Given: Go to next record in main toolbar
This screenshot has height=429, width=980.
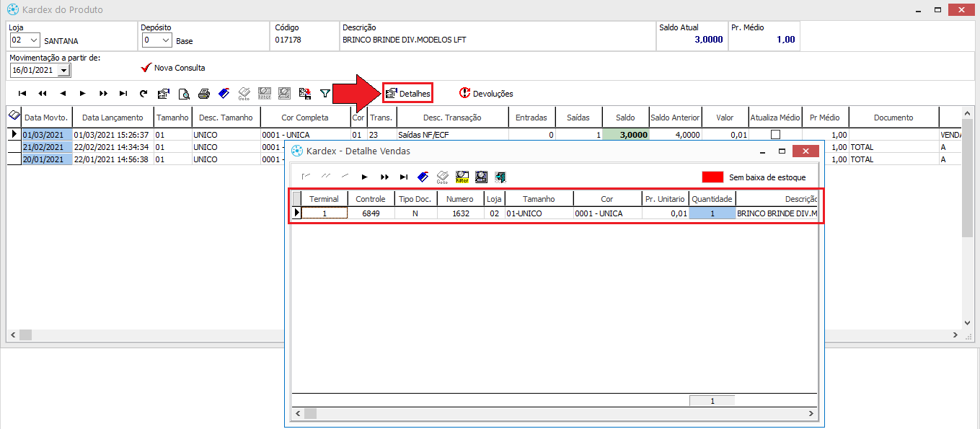Looking at the screenshot, I should tap(83, 94).
